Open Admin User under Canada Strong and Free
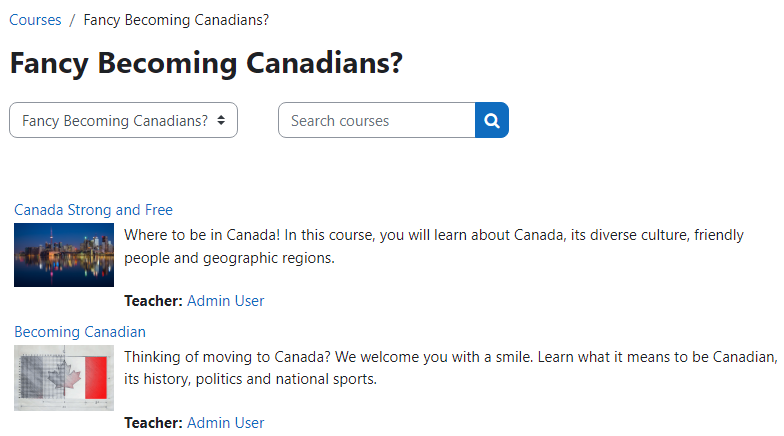The width and height of the screenshot is (784, 436). pyautogui.click(x=226, y=301)
